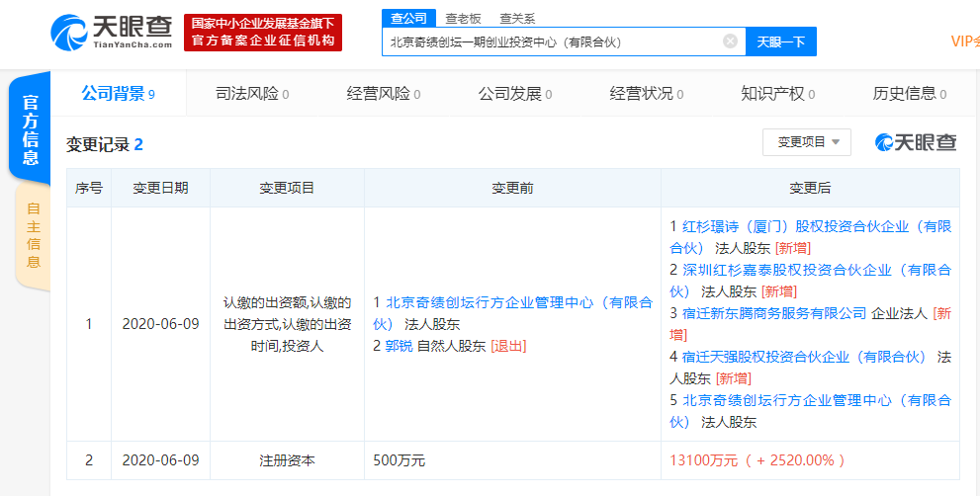
Task: Click the VIP link at top right
Action: [964, 41]
